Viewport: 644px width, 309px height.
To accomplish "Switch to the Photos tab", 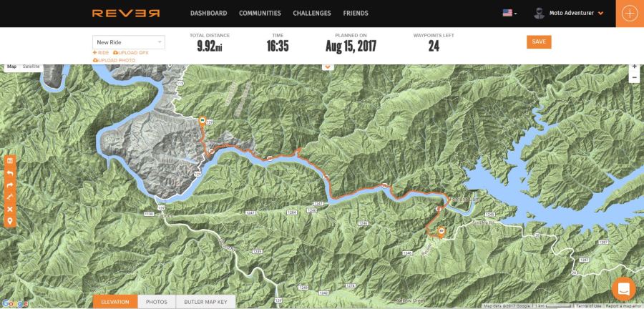I will point(157,302).
